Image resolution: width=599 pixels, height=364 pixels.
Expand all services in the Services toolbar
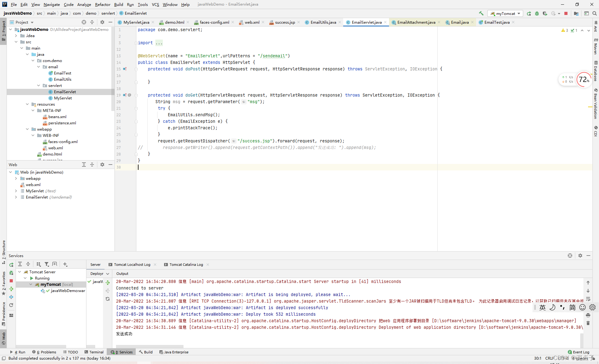(20, 264)
